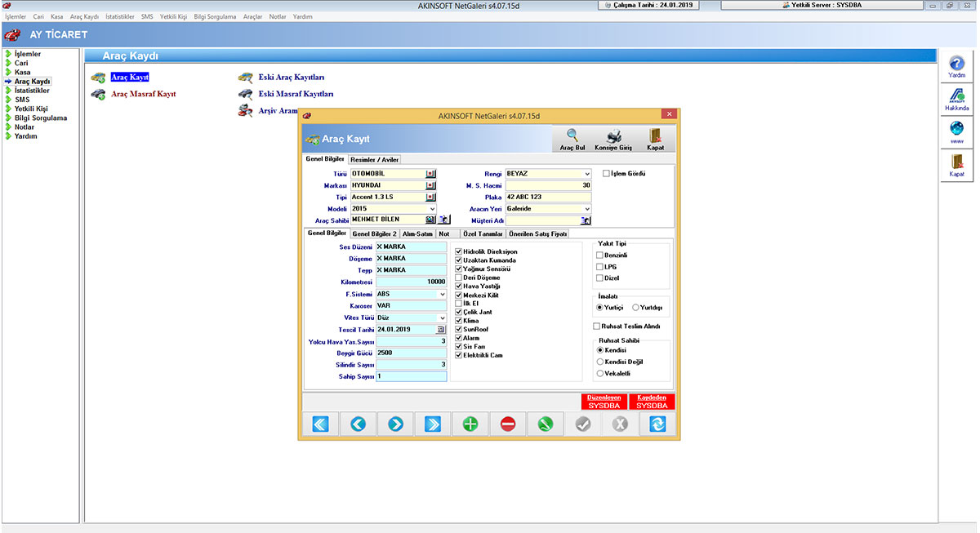Click the green plus add-record button
The width and height of the screenshot is (980, 533).
pos(470,424)
